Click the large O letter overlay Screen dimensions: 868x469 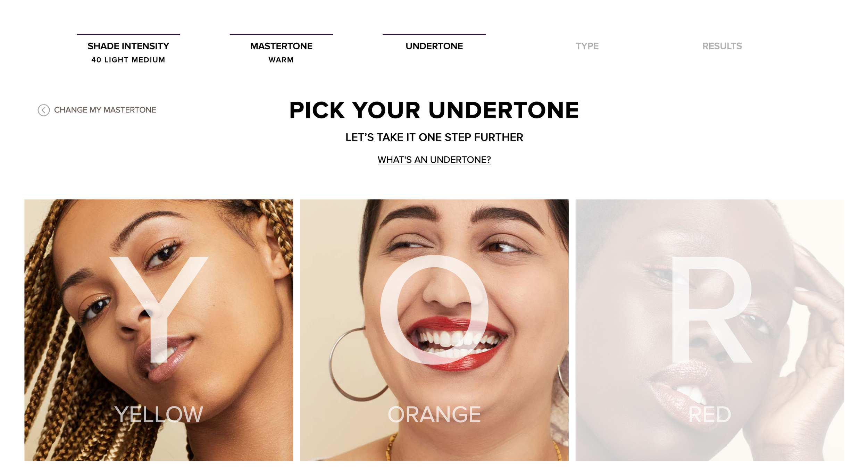(434, 310)
